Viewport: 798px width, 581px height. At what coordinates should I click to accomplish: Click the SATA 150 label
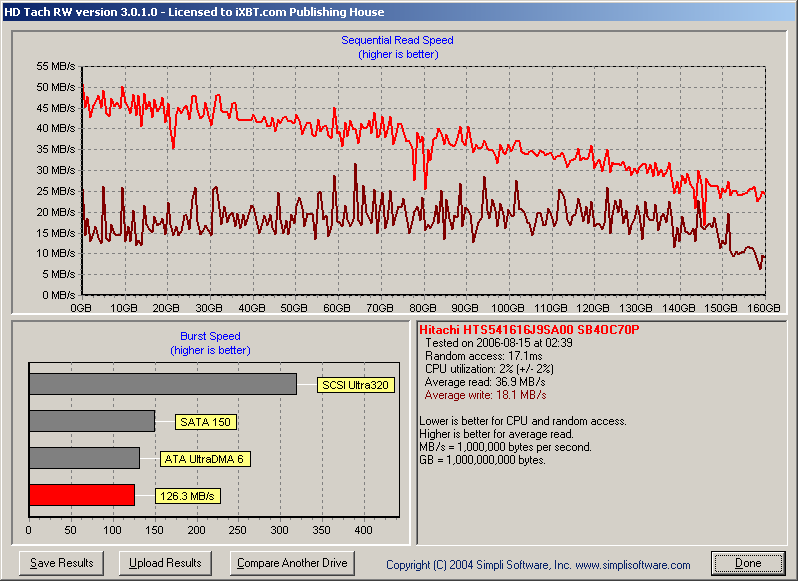click(x=206, y=422)
